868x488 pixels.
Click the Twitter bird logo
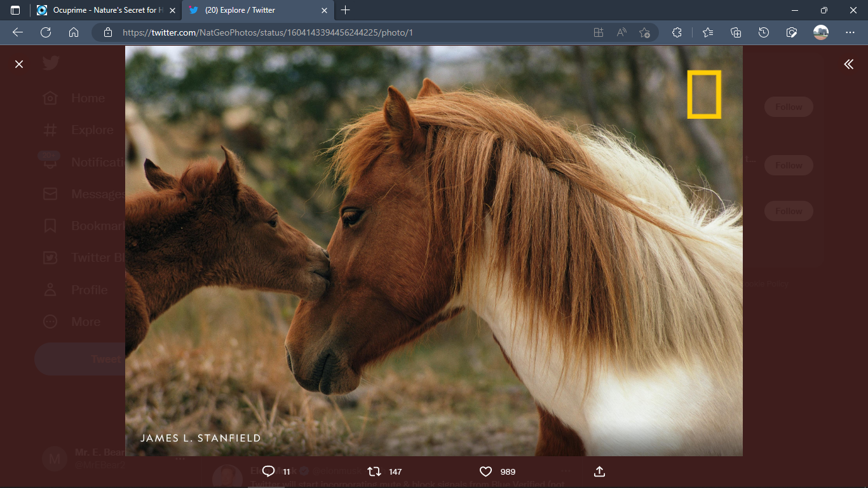point(51,63)
